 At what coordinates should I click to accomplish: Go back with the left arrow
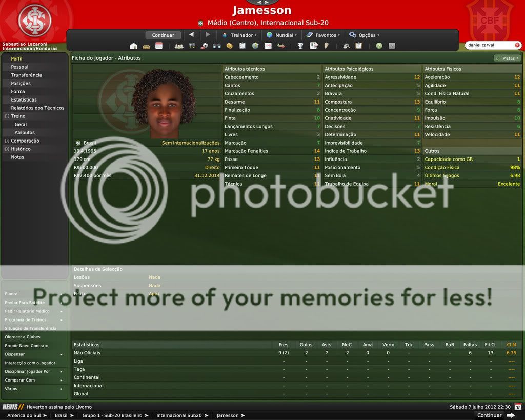(x=191, y=35)
